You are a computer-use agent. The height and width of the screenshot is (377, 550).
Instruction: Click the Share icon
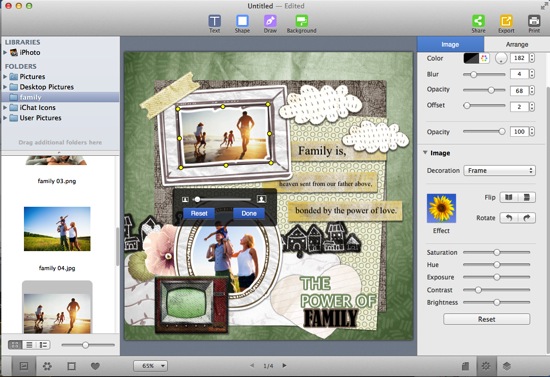478,24
